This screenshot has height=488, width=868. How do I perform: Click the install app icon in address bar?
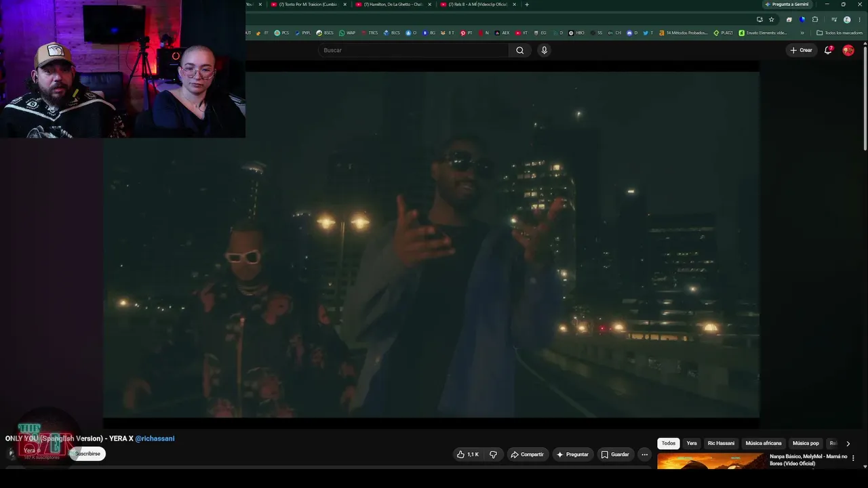759,20
